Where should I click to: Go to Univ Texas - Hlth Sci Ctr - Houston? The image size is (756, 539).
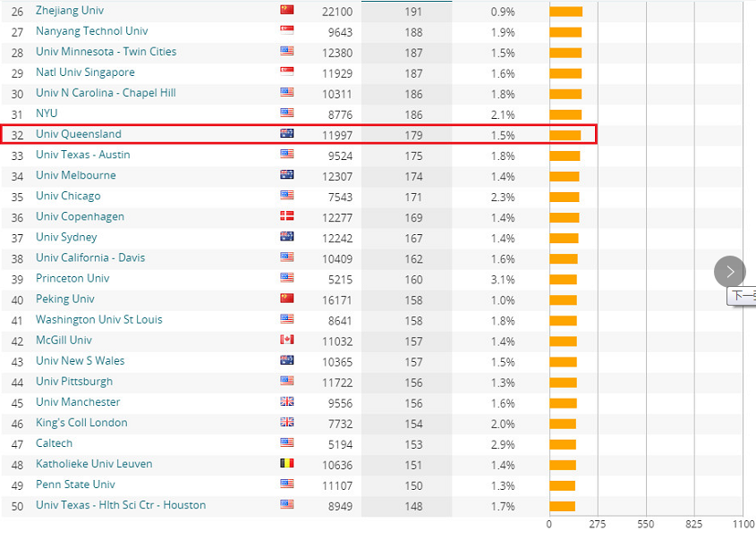tap(121, 505)
